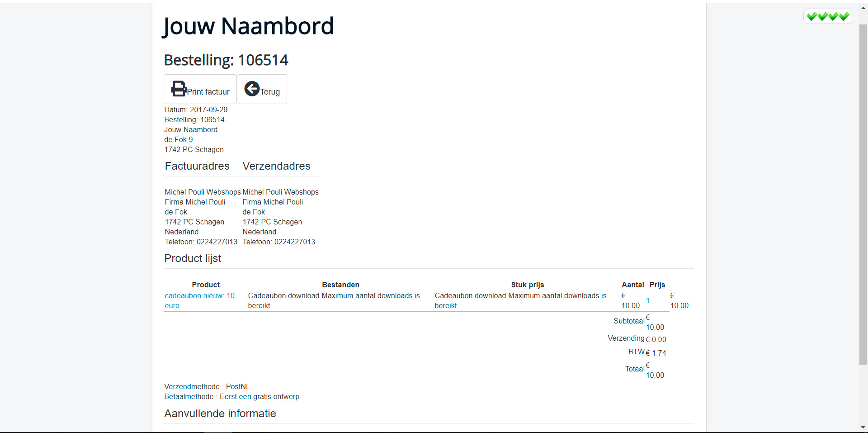Select the Factuuradres column heading
Viewport: 868px width, 433px height.
[197, 166]
